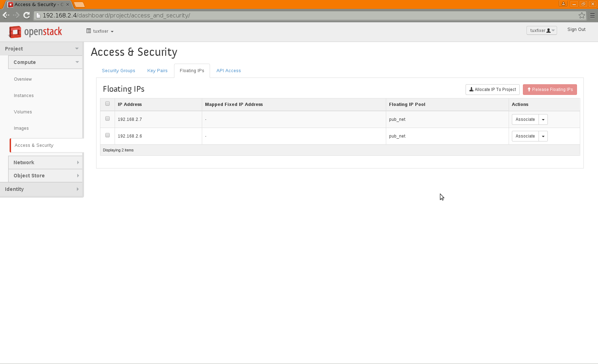Image resolution: width=598 pixels, height=364 pixels.
Task: Bookmark the page with the star icon
Action: [582, 16]
